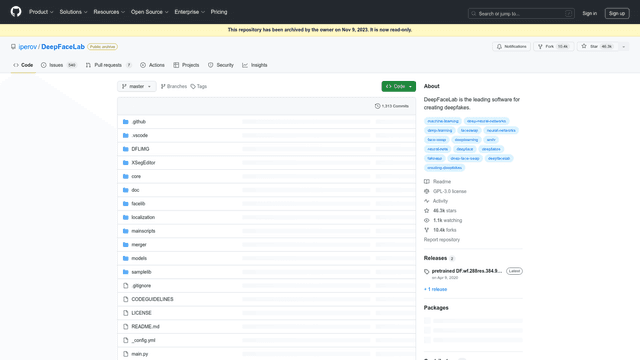Open the XSegEditor folder name
Viewport: 640px width, 360px height.
(x=143, y=162)
